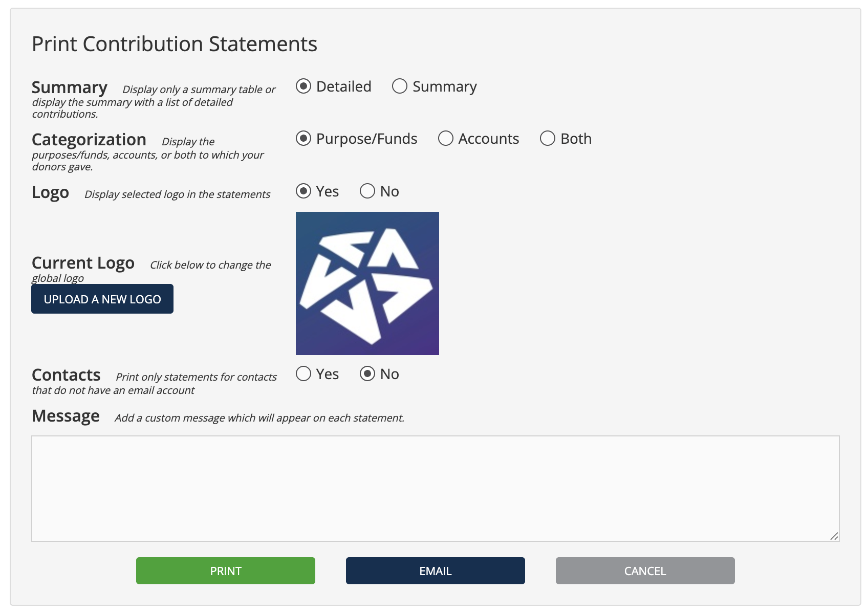Select Both for categorization
The width and height of the screenshot is (867, 616).
coord(548,139)
